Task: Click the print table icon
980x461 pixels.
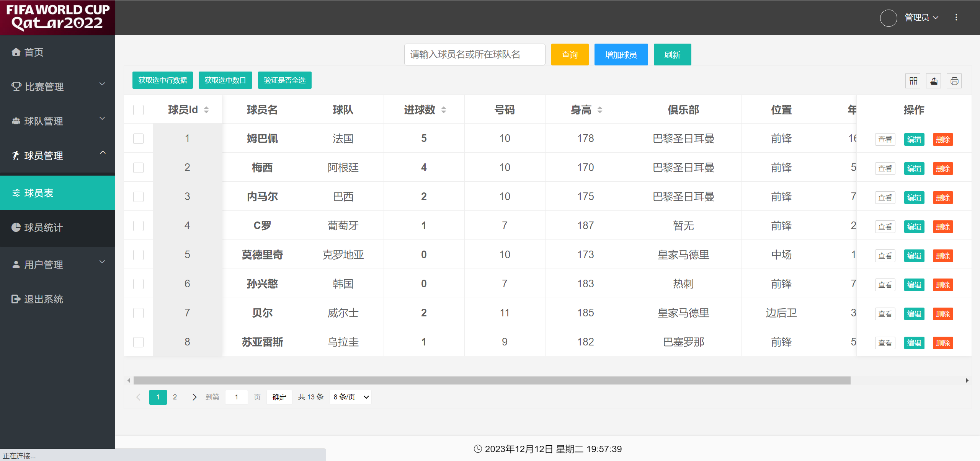Action: [x=954, y=81]
